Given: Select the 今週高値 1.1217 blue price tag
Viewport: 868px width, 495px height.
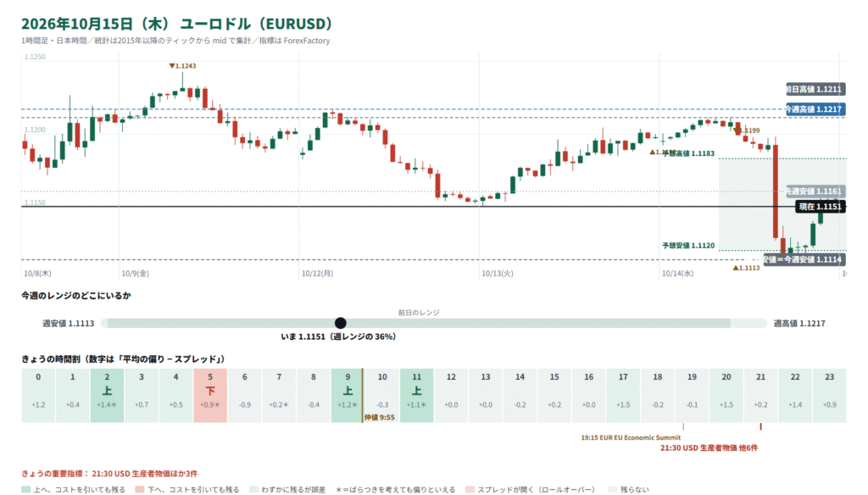Looking at the screenshot, I should (x=815, y=109).
